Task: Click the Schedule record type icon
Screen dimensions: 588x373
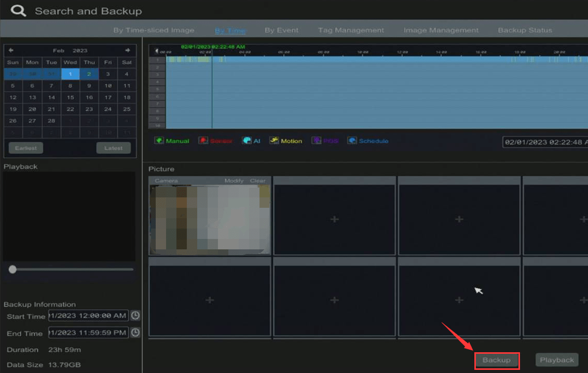Action: [x=352, y=141]
